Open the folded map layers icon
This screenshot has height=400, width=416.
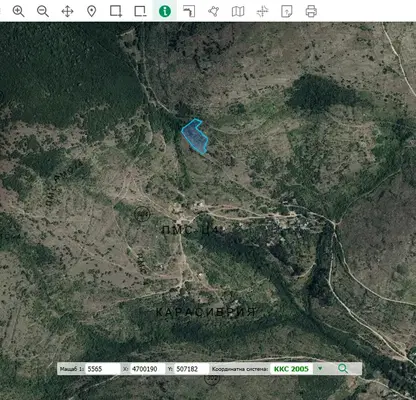pyautogui.click(x=238, y=11)
